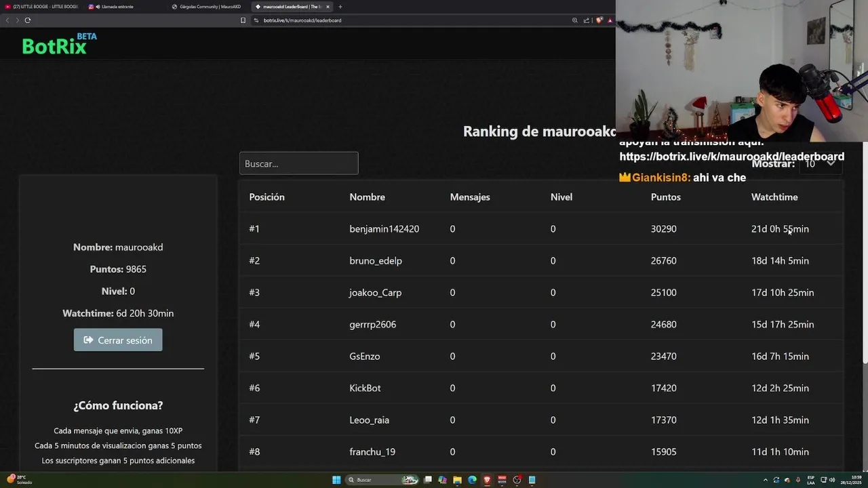Bookmark this page using the bookmark icon
The width and height of the screenshot is (868, 488).
[x=243, y=20]
